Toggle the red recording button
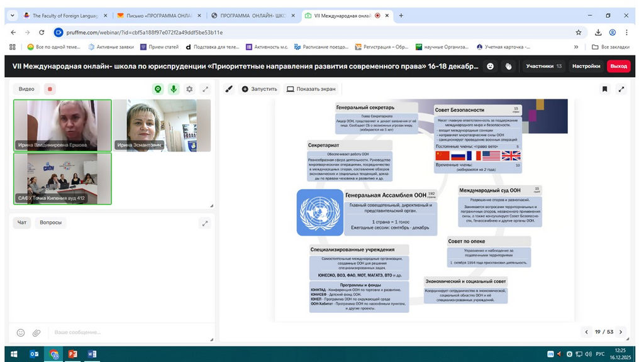Viewport: 644px width, 362px height. (50, 89)
